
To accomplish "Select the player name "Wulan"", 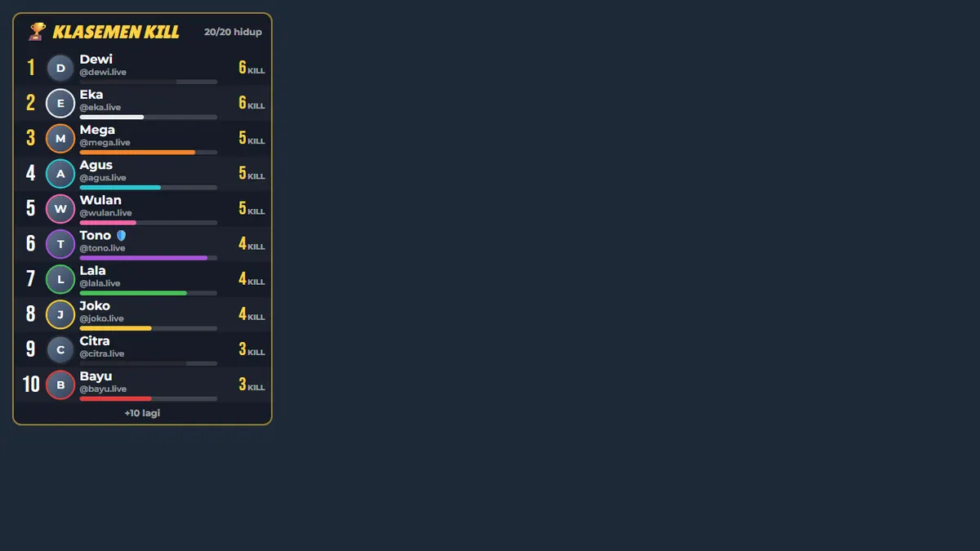I will coord(100,200).
